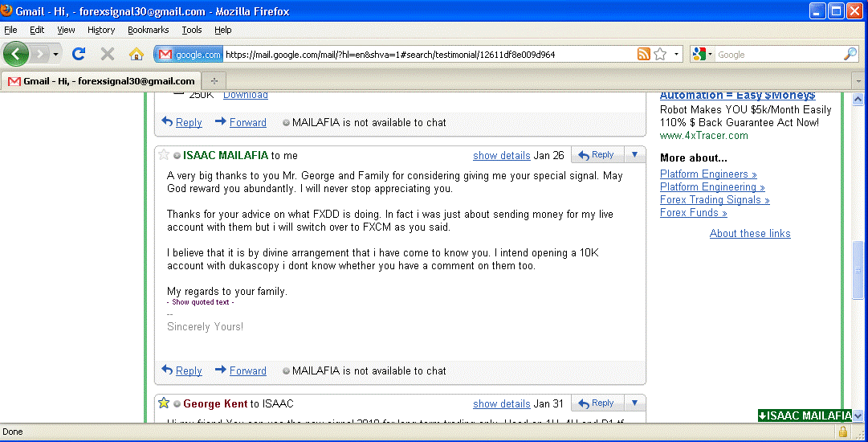Click the google.com site identity button

[x=189, y=55]
